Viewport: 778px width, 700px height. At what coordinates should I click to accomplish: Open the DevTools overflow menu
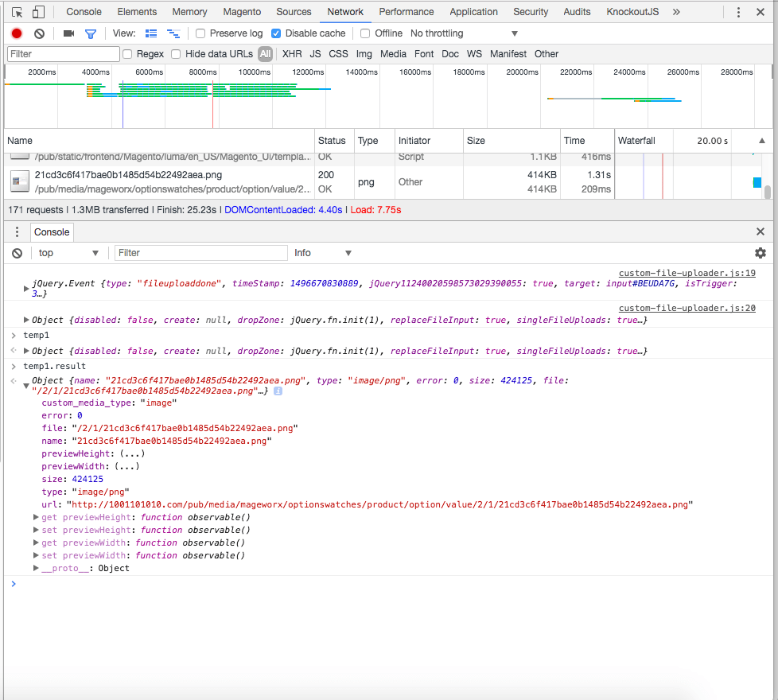[x=737, y=12]
